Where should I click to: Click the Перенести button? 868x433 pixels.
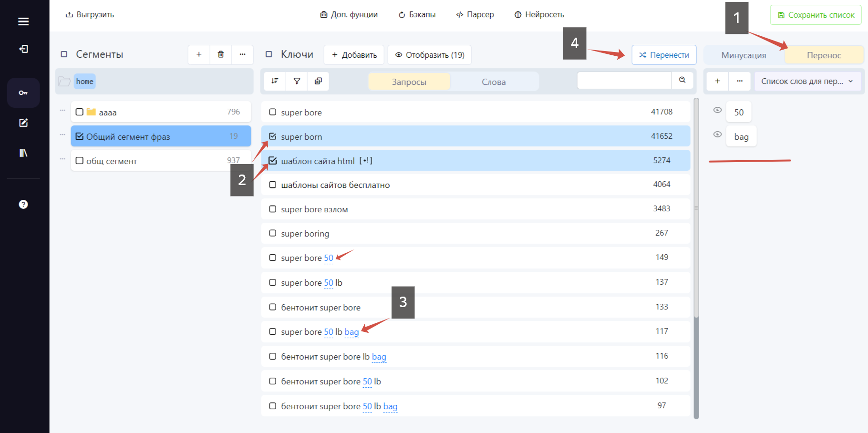point(664,55)
